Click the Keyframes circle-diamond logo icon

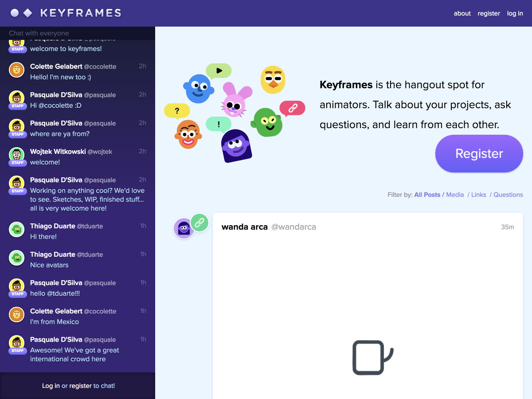21,13
